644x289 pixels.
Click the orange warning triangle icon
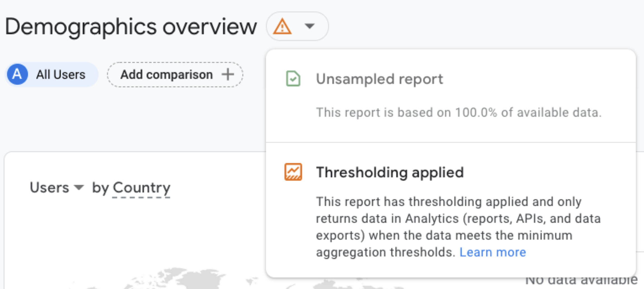point(282,26)
